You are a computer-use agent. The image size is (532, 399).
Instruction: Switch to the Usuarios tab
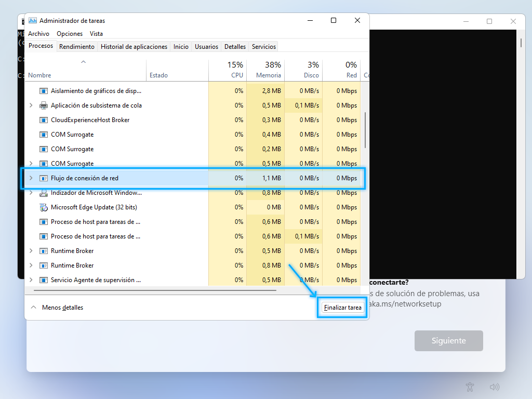click(x=206, y=46)
